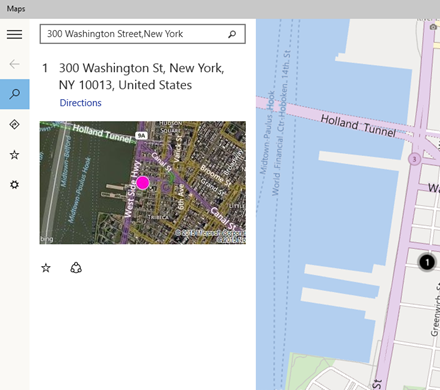Open the Directions icon in sidebar
Screen dimensions: 440x390
(x=14, y=124)
